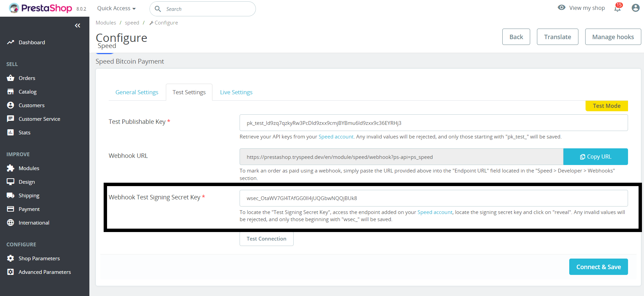Click the Shop Parameters gear icon
644x296 pixels.
coord(11,258)
